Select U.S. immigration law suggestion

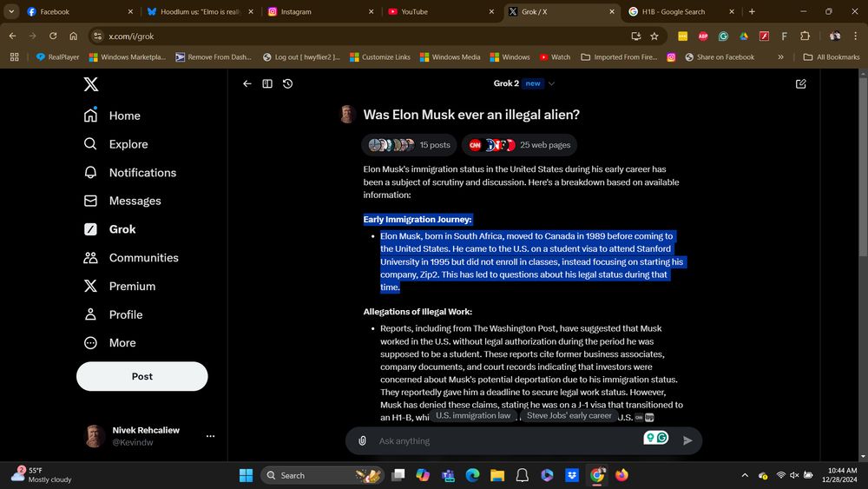[x=473, y=416]
